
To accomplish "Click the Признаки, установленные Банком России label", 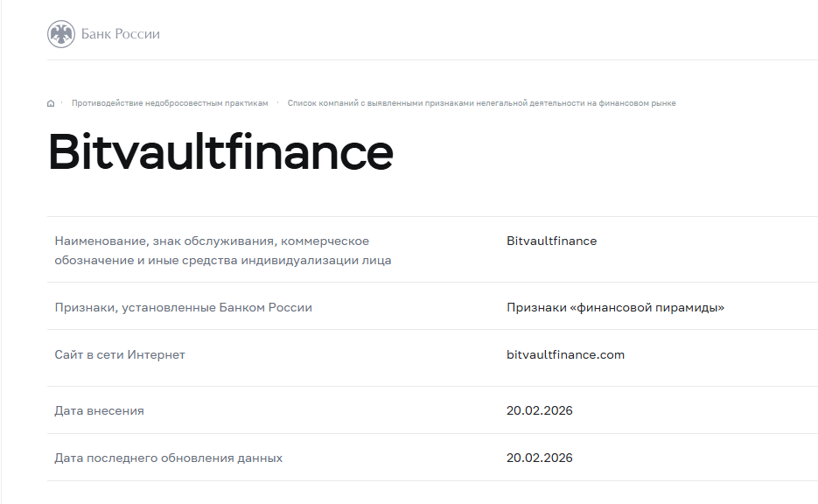I will point(185,307).
